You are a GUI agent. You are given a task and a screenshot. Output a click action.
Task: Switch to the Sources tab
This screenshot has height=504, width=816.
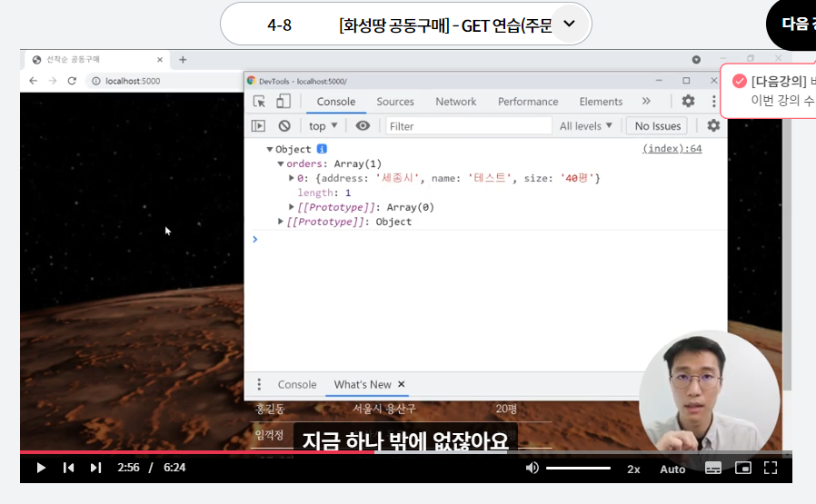point(395,102)
